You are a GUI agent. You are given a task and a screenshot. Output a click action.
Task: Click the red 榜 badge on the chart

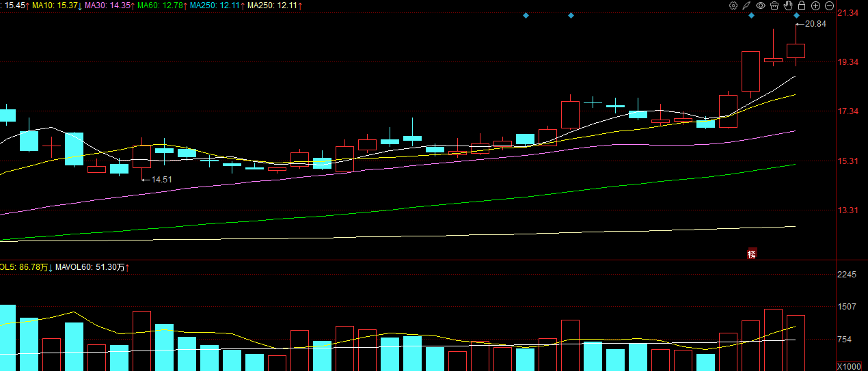tap(752, 253)
